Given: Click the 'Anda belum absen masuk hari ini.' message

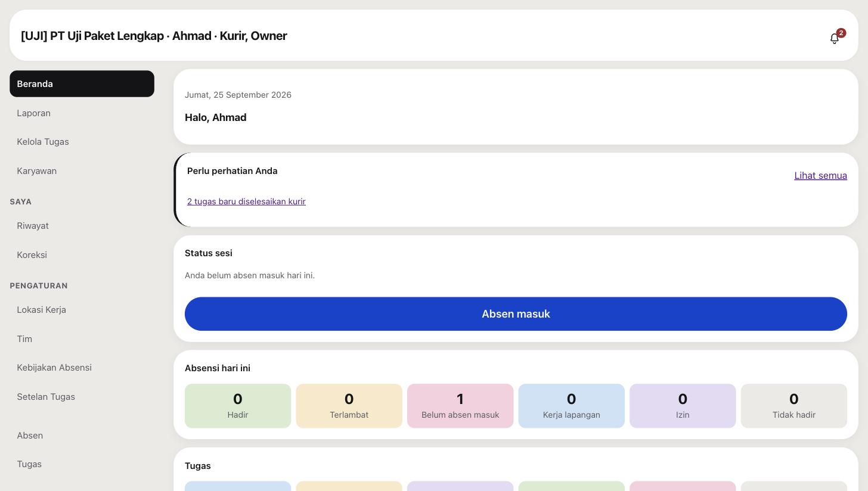Looking at the screenshot, I should [x=250, y=275].
